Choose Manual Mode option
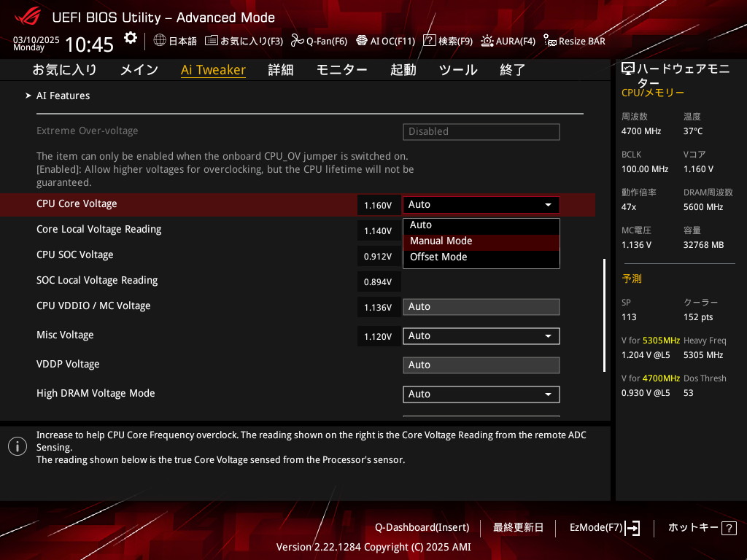Viewport: 747px width, 560px height. click(x=481, y=241)
